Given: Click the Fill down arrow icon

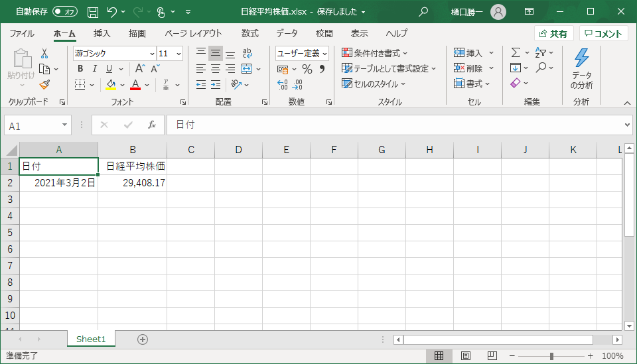Looking at the screenshot, I should coord(516,68).
